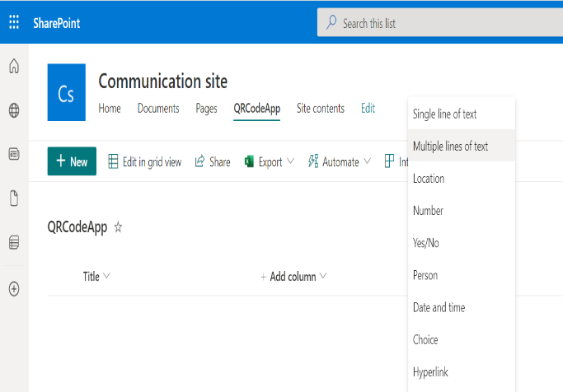Image resolution: width=563 pixels, height=392 pixels.
Task: Click the Create plus circle icon
Action: point(14,289)
